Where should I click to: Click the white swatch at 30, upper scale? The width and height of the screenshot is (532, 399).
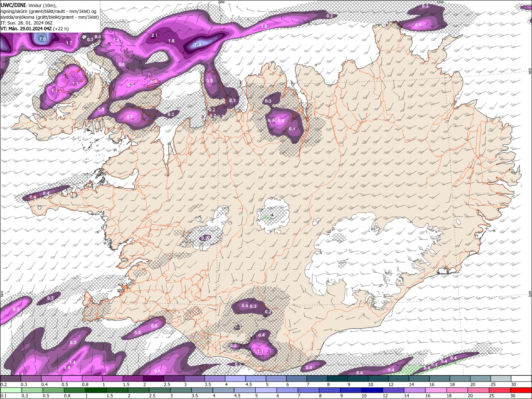pyautogui.click(x=521, y=379)
